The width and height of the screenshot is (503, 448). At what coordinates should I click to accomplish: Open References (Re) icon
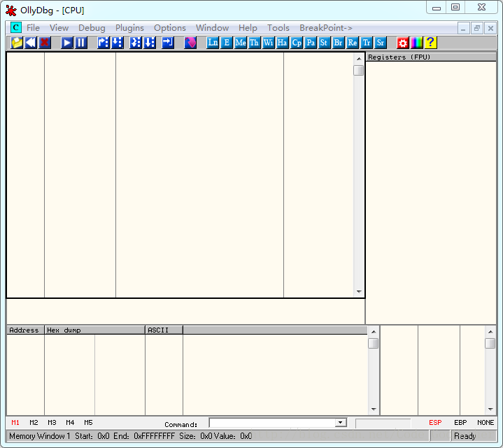click(352, 43)
